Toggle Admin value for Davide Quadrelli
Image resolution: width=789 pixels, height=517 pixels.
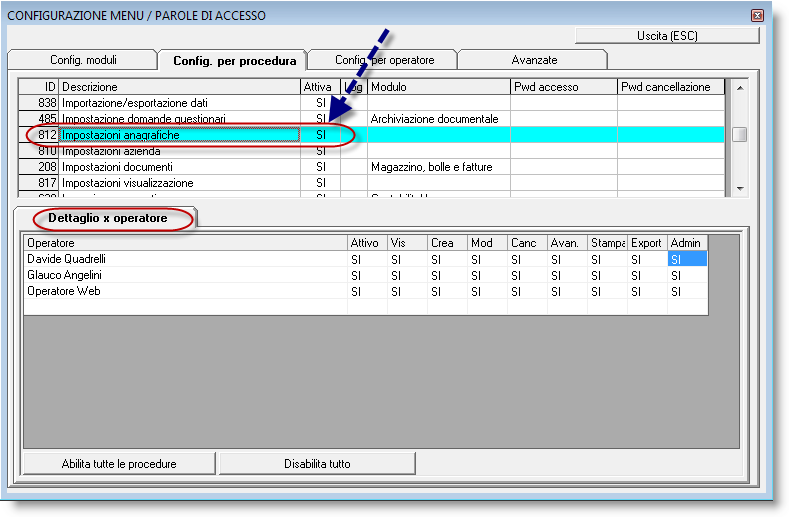pyautogui.click(x=687, y=259)
